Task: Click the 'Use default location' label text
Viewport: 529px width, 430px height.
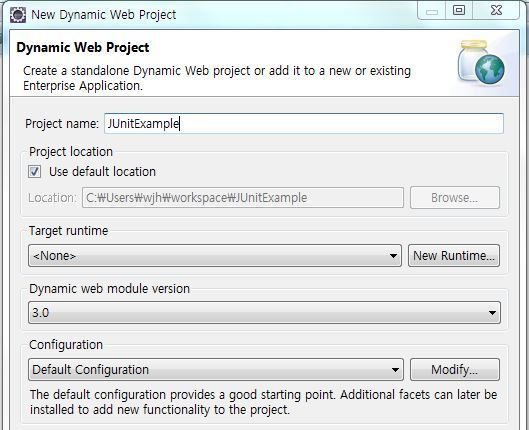Action: point(102,172)
